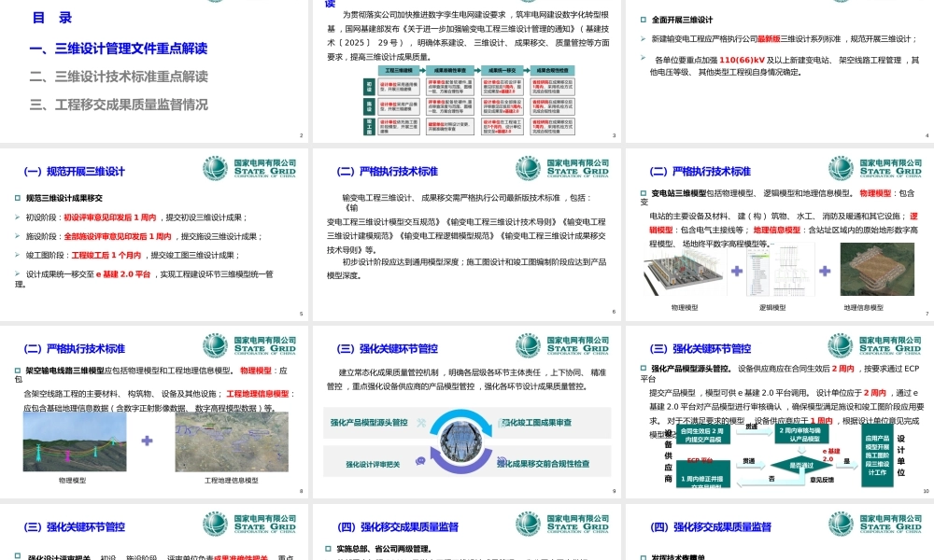Click 强化成果移交前合规性检查 label
This screenshot has height=560, width=934.
(x=544, y=464)
